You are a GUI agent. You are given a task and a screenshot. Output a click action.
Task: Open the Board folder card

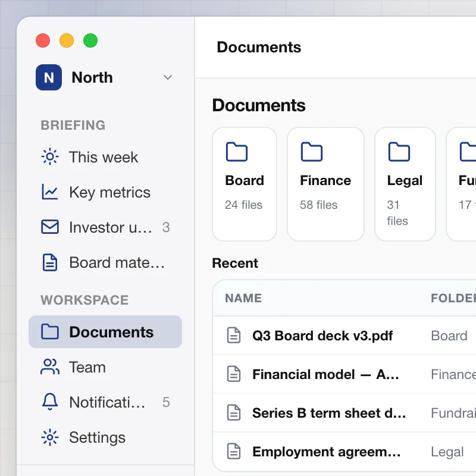tap(245, 184)
